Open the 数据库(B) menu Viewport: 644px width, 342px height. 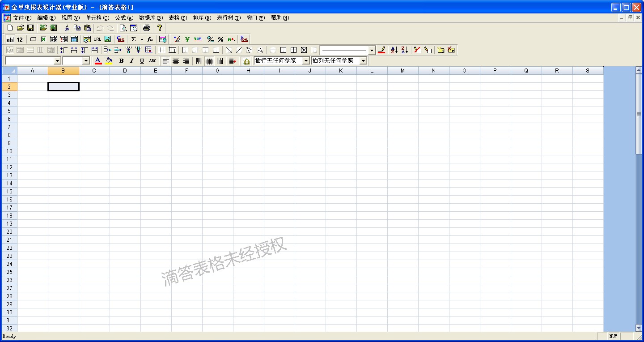151,18
